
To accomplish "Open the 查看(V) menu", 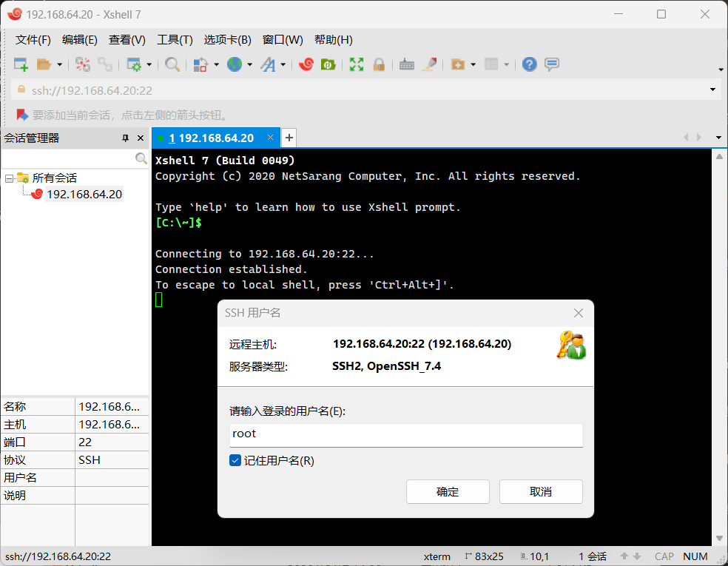I will (127, 40).
